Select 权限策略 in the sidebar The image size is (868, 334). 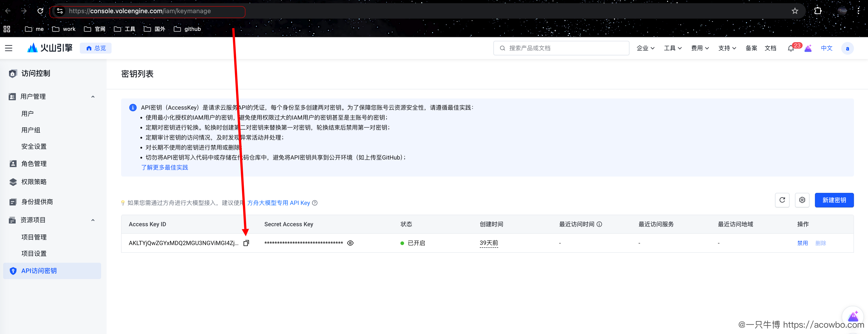34,182
